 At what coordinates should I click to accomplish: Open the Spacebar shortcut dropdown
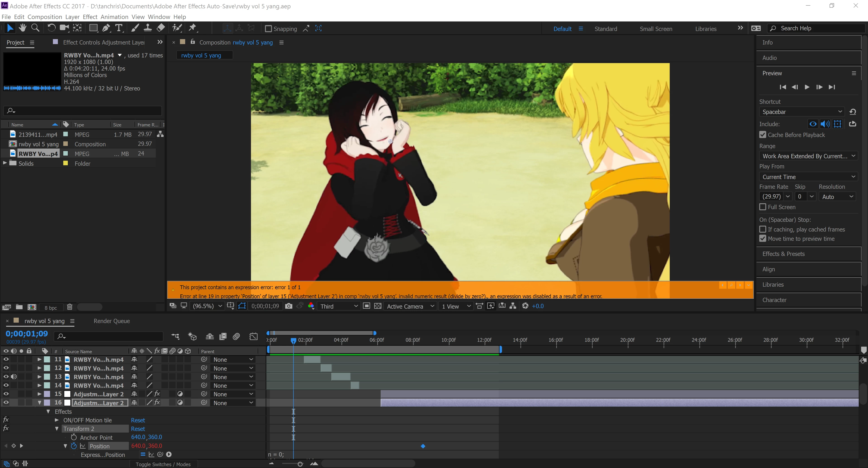802,112
